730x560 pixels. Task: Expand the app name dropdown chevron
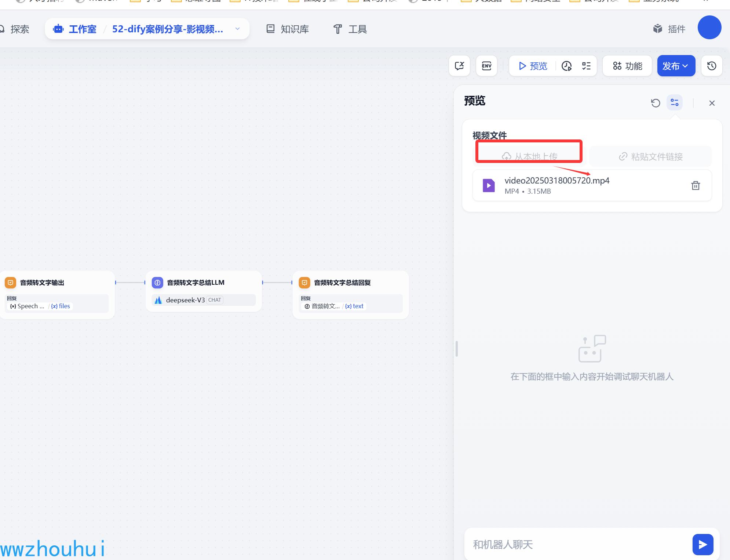(237, 29)
